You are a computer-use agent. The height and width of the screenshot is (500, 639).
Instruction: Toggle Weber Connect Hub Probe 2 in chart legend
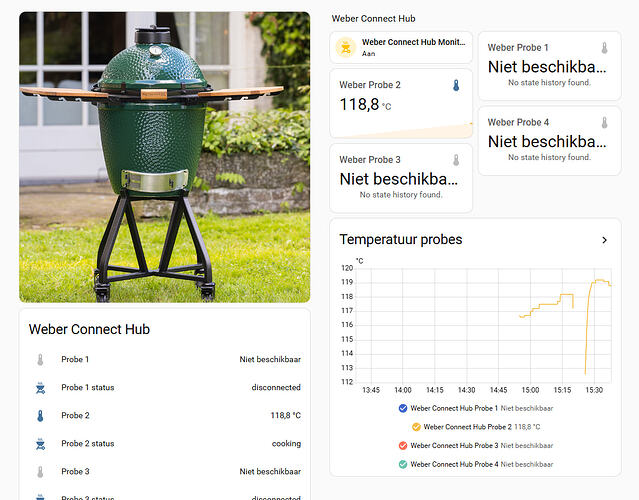click(x=476, y=427)
